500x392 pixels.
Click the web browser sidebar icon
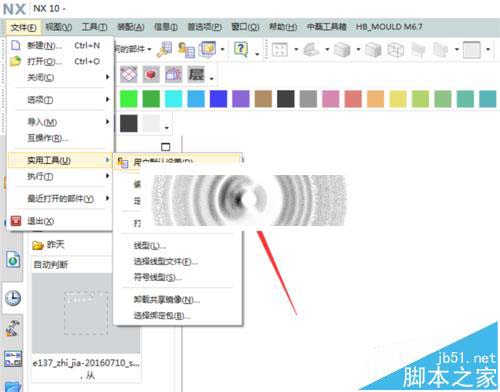click(x=13, y=259)
